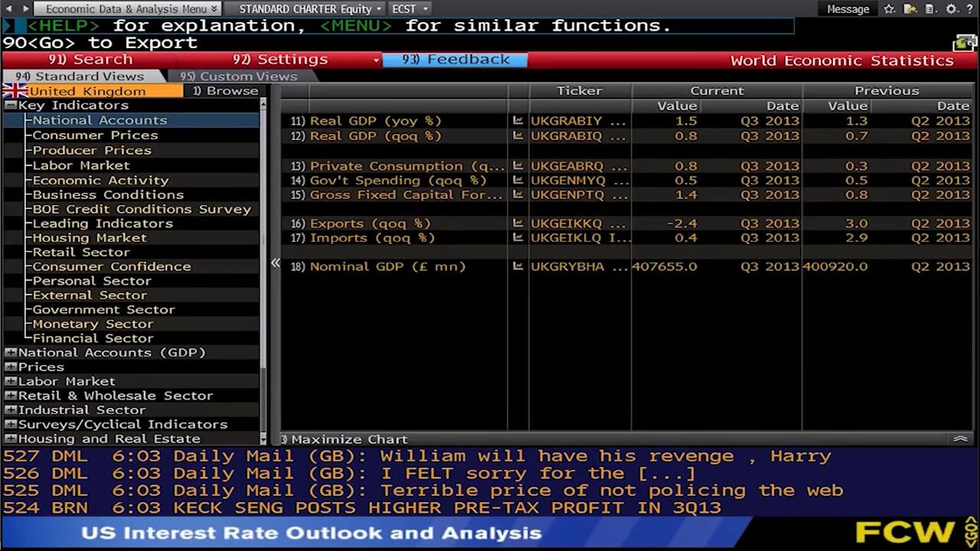
Task: Open the export document icon in the toolbar
Action: pyautogui.click(x=930, y=9)
